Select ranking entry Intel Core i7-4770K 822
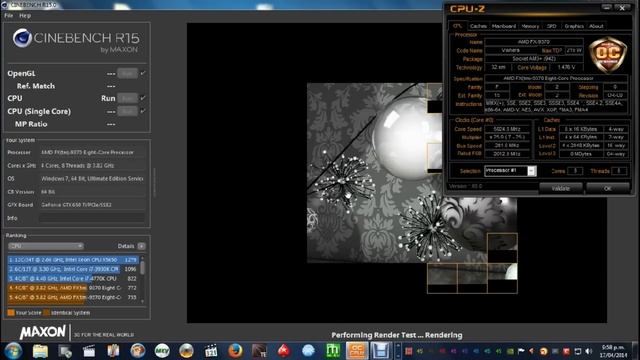Screen dimensions: 640x360 tap(73, 278)
